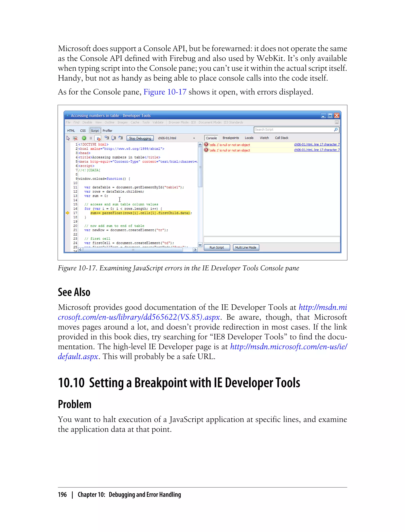Click the Run Script button
Viewport: 405px width, 532px height.
coord(217,247)
